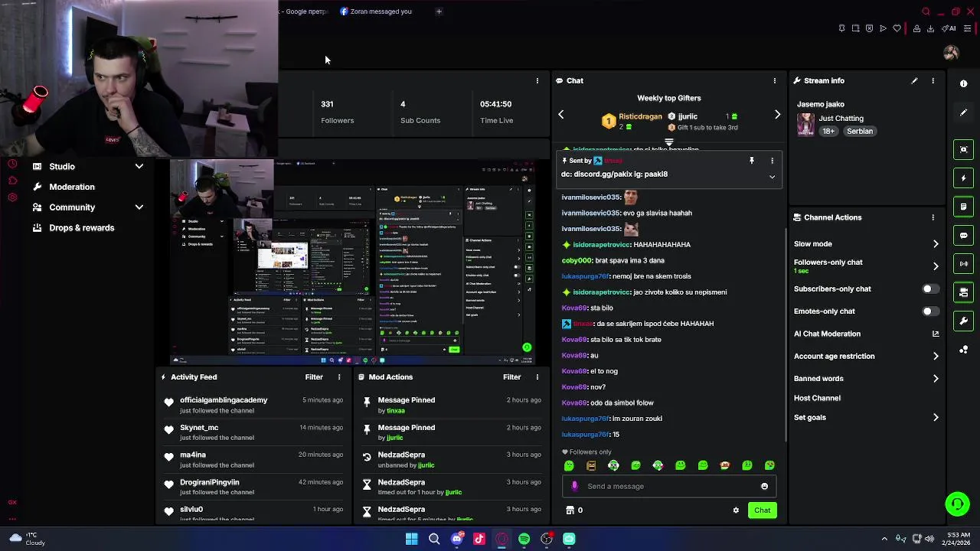
Task: Open the Moderation menu item
Action: (72, 187)
